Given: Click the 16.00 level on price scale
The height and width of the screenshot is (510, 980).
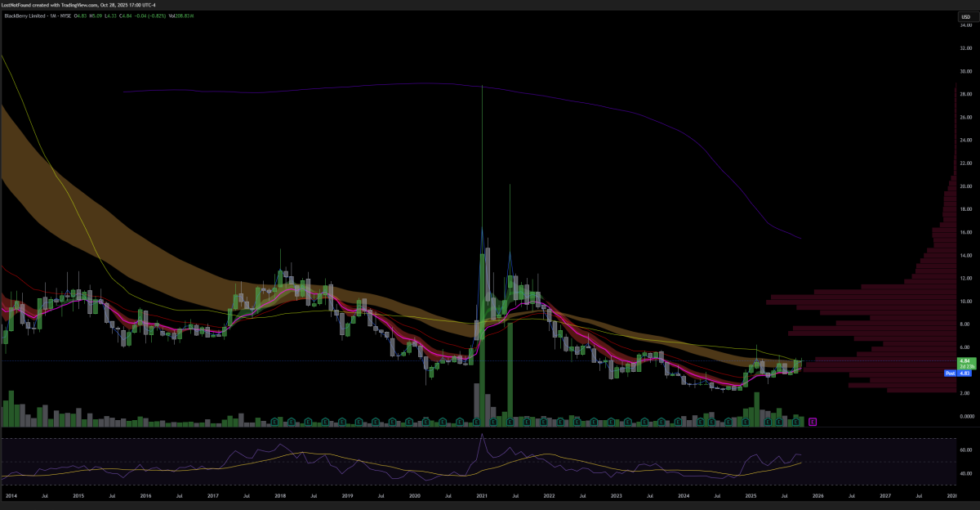Looking at the screenshot, I should coord(965,232).
